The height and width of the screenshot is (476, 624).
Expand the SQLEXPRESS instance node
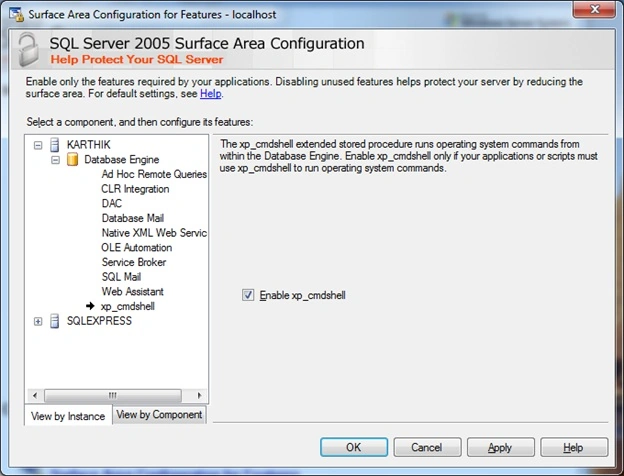[38, 321]
